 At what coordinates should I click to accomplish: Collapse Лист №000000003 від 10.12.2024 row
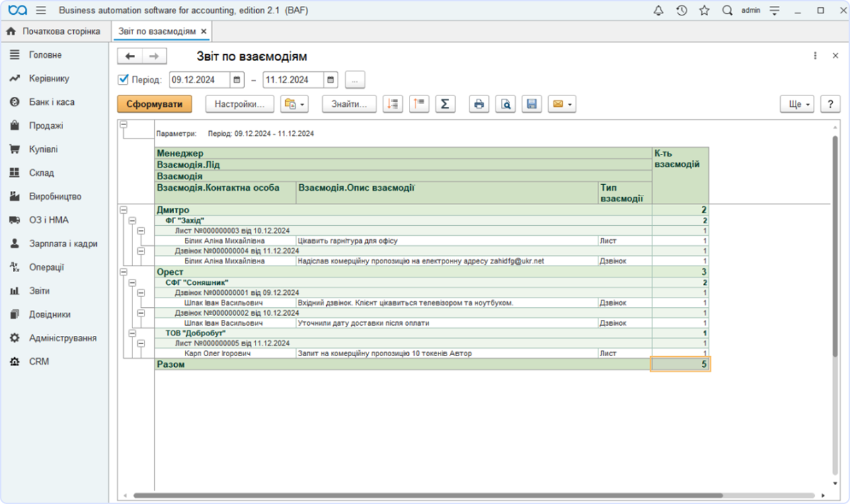141,230
